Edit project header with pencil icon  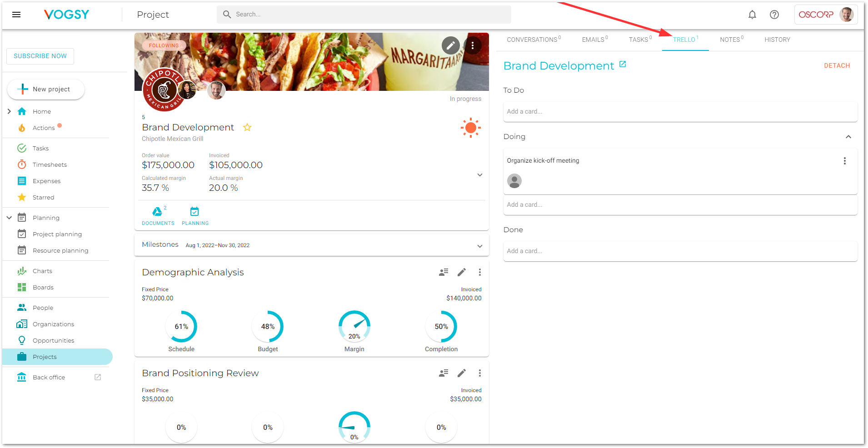pyautogui.click(x=451, y=45)
